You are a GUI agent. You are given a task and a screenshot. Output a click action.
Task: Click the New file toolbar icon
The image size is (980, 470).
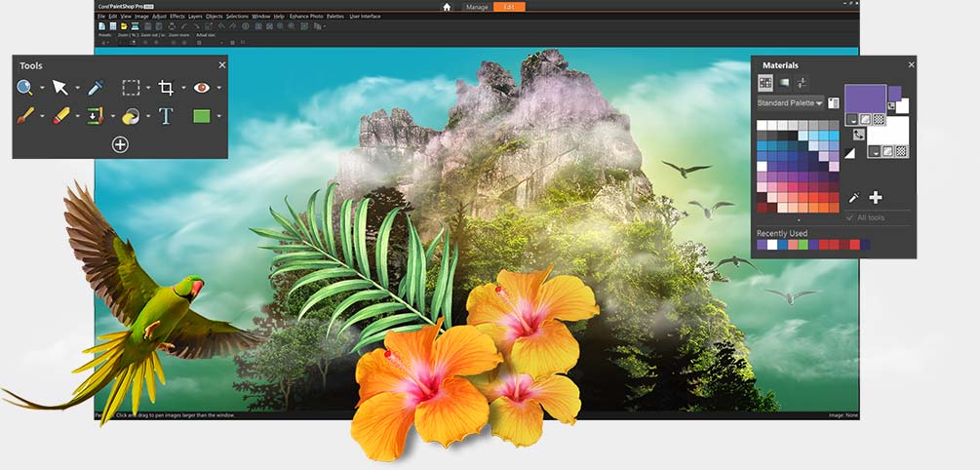tap(101, 26)
